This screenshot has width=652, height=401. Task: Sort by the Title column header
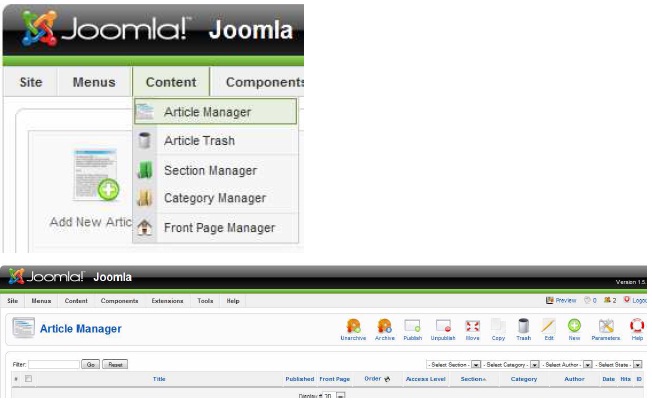tap(159, 379)
